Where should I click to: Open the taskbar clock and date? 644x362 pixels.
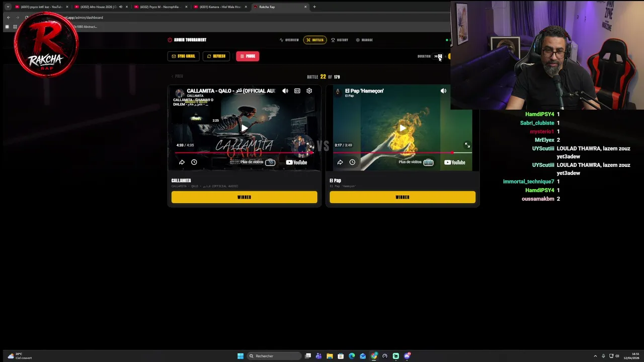point(632,356)
